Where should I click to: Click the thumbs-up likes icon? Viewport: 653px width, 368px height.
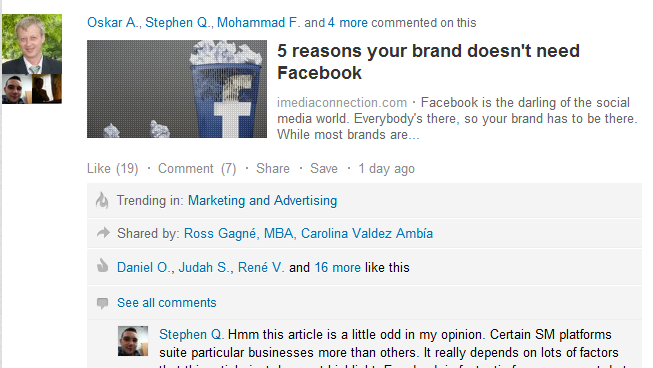pyautogui.click(x=102, y=266)
